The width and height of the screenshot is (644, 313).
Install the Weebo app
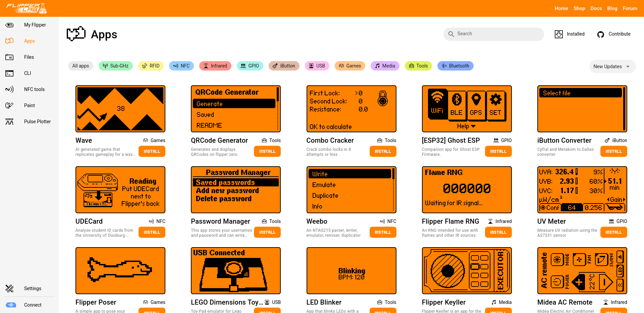383,232
